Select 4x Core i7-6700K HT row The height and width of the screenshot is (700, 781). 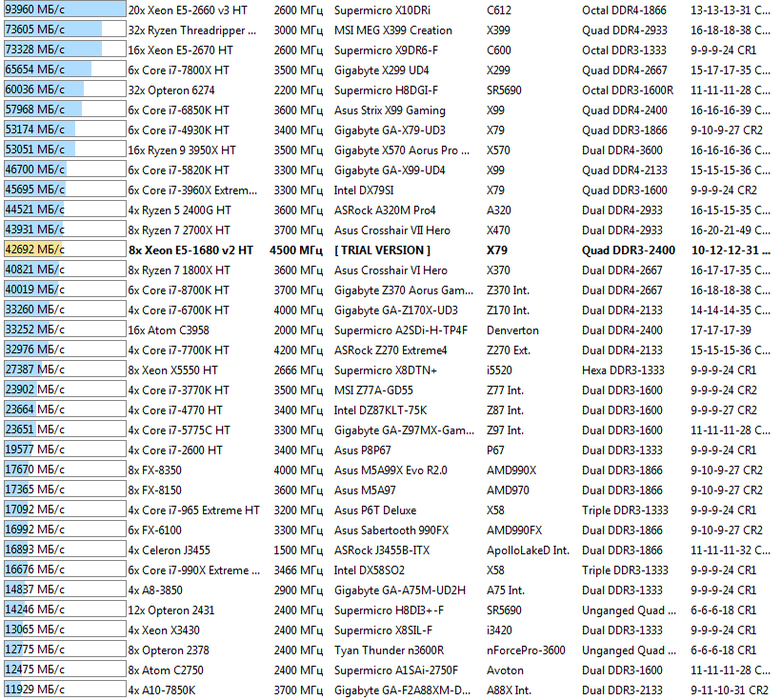click(x=178, y=310)
